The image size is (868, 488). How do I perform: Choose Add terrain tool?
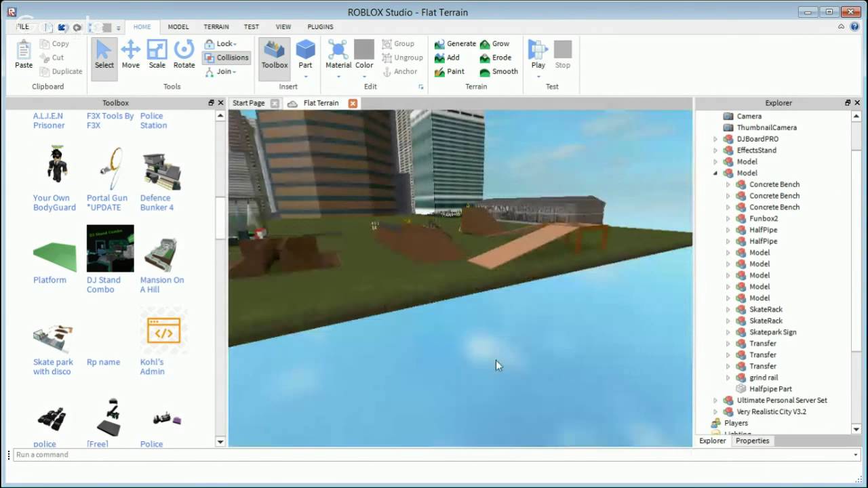click(x=447, y=58)
